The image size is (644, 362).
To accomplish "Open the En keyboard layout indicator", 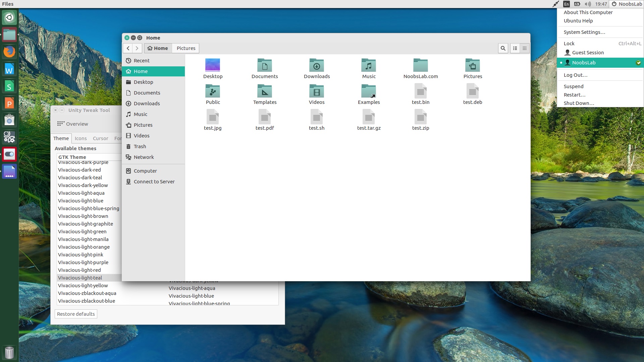I will pyautogui.click(x=566, y=4).
